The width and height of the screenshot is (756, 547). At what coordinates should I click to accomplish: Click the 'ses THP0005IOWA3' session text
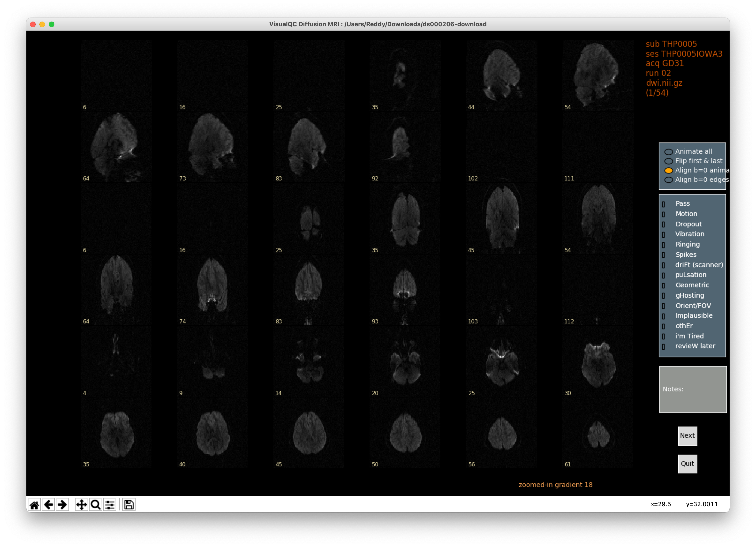click(x=684, y=54)
